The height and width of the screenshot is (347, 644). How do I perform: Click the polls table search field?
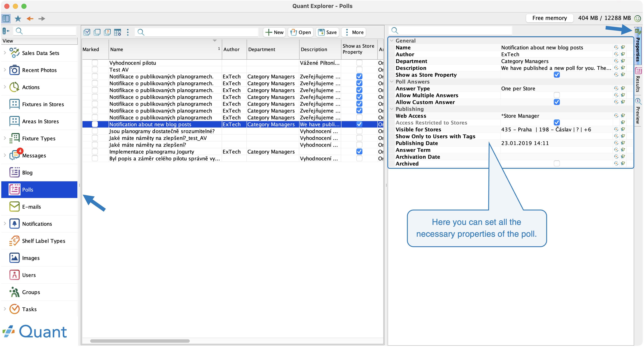click(196, 32)
